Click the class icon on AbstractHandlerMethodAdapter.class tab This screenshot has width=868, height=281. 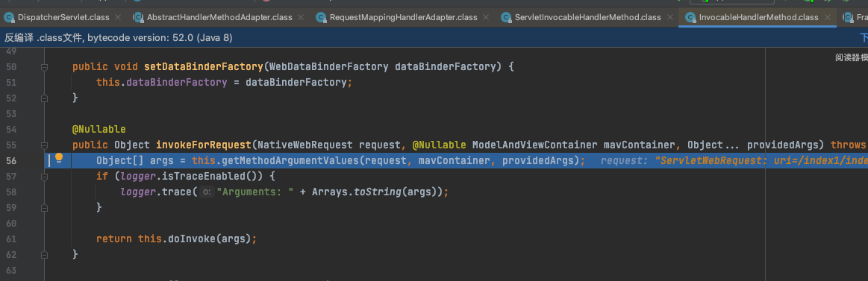(x=138, y=17)
